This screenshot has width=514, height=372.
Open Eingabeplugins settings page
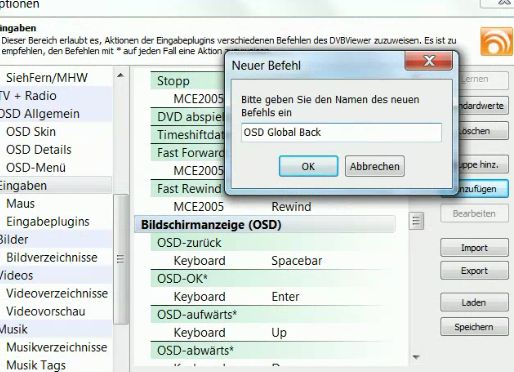point(48,222)
